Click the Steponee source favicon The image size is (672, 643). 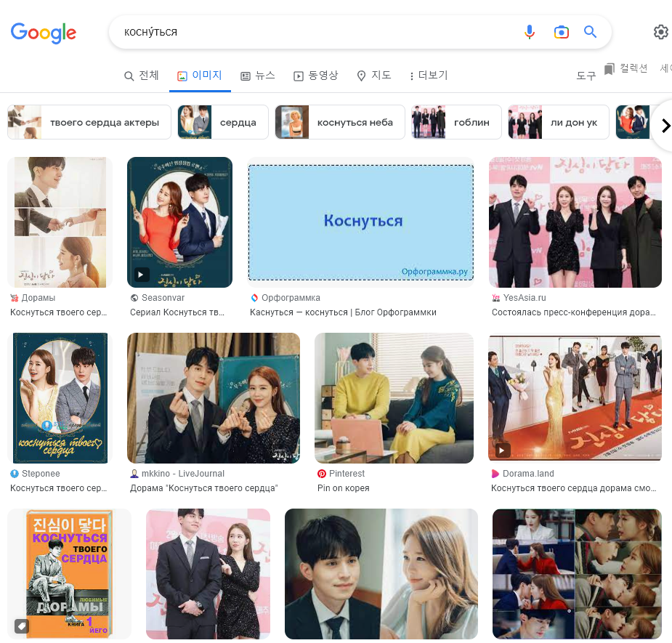(14, 474)
